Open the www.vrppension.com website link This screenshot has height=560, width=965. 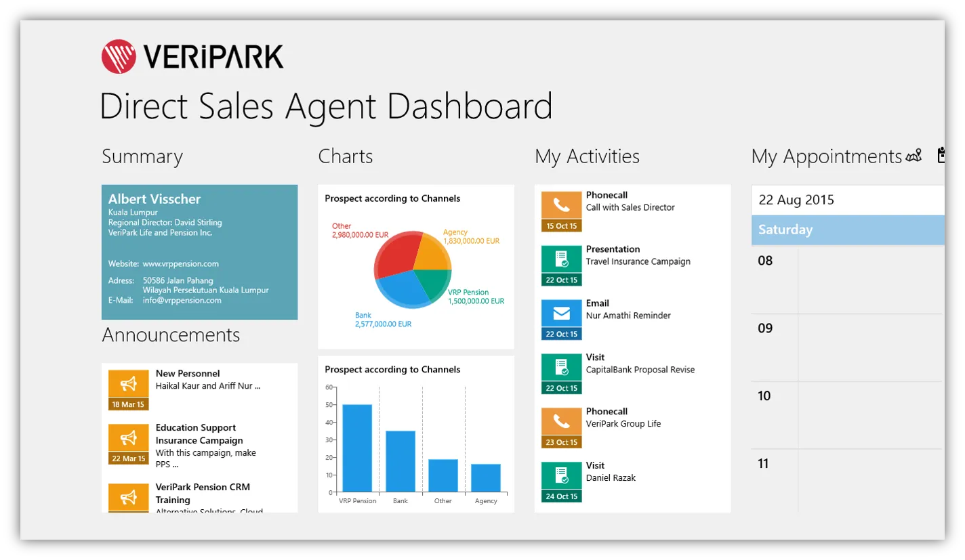(181, 264)
